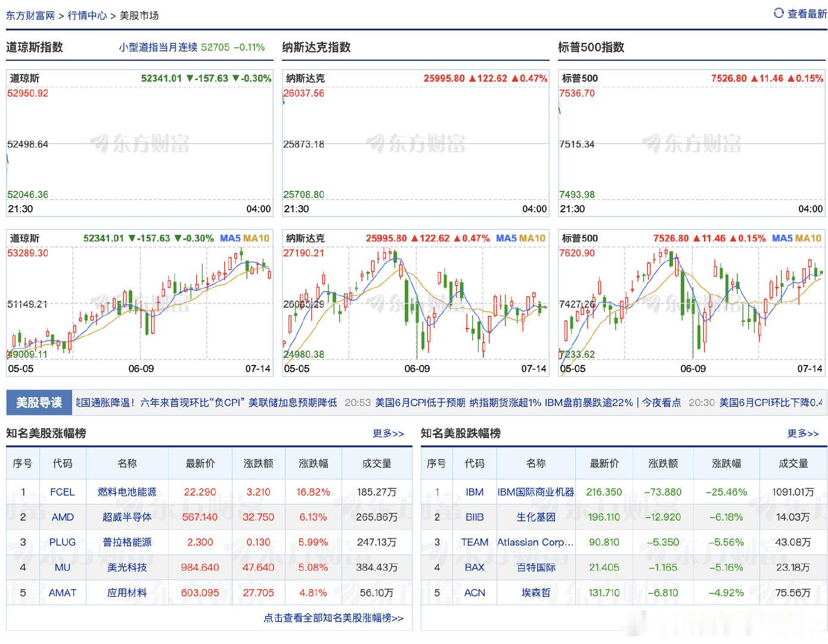This screenshot has width=828, height=644.
Task: Open the Atlassian Corp... stock name
Action: click(536, 542)
